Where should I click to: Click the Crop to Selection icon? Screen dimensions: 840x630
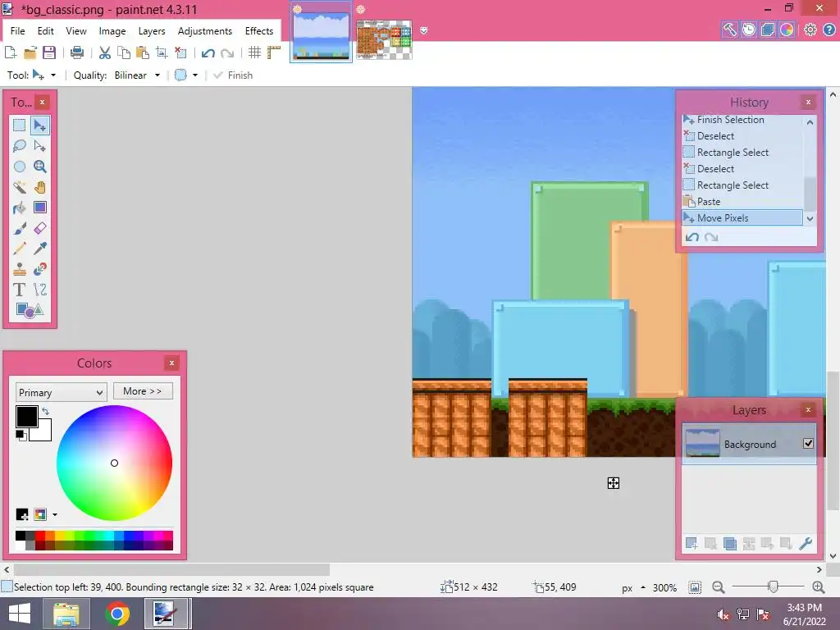pyautogui.click(x=162, y=52)
